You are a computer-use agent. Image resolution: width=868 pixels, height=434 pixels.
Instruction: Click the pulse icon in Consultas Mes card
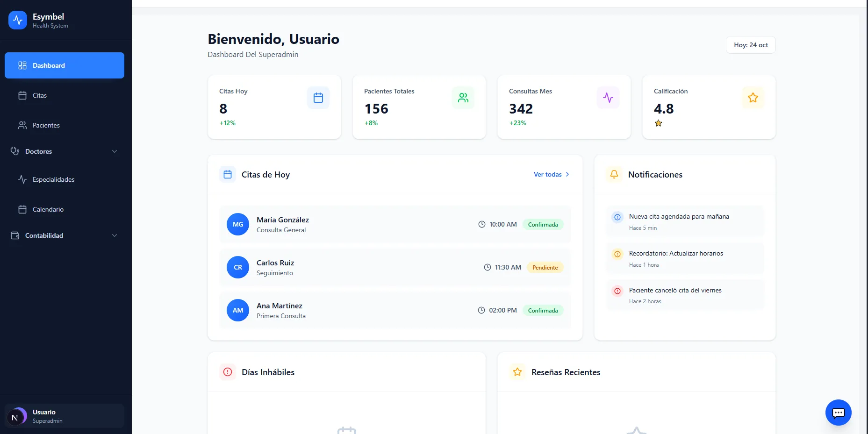point(608,98)
